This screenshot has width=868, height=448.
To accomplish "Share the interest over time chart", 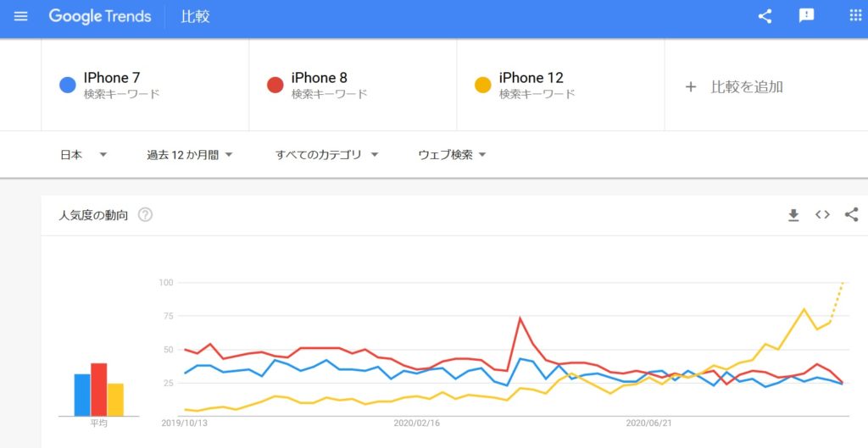I will click(x=851, y=214).
